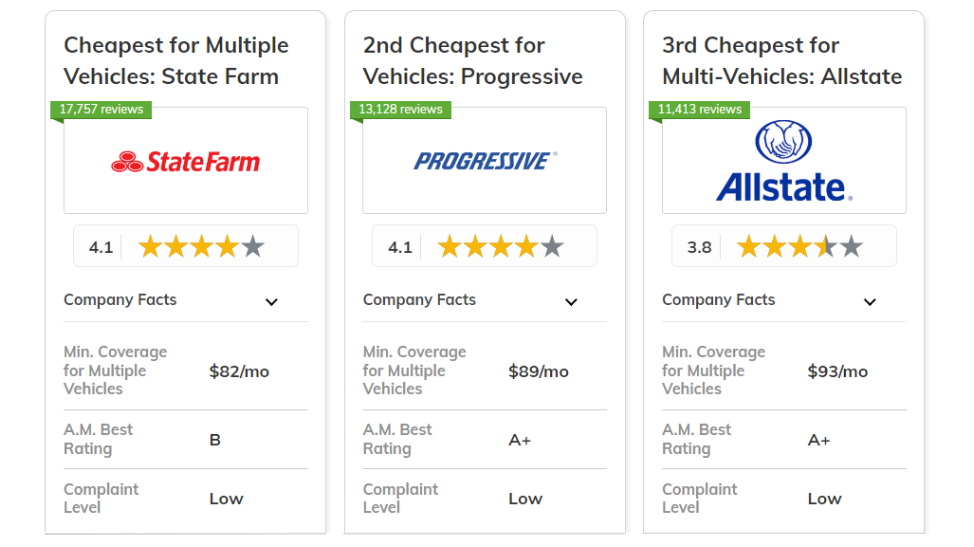Screen dimensions: 974x547
Task: Select the 3rd Cheapest Allstate heading
Action: pyautogui.click(x=782, y=61)
